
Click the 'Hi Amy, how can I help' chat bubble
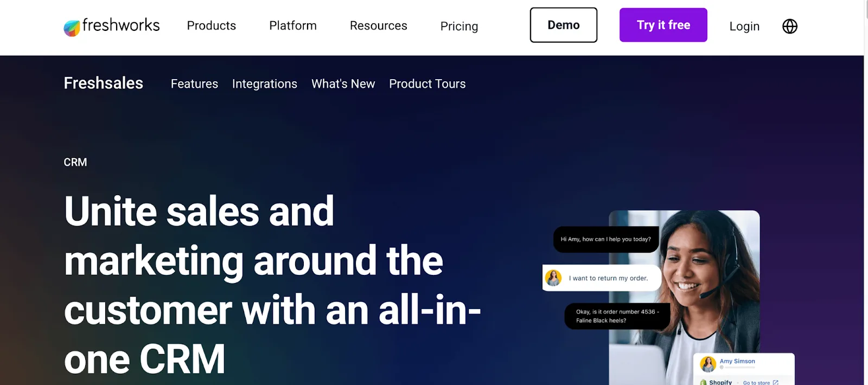point(606,239)
